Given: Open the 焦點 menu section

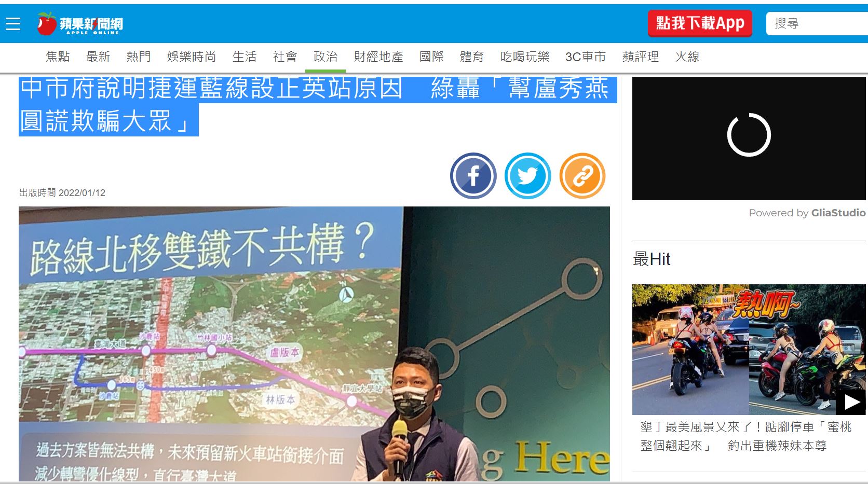Looking at the screenshot, I should click(x=58, y=57).
